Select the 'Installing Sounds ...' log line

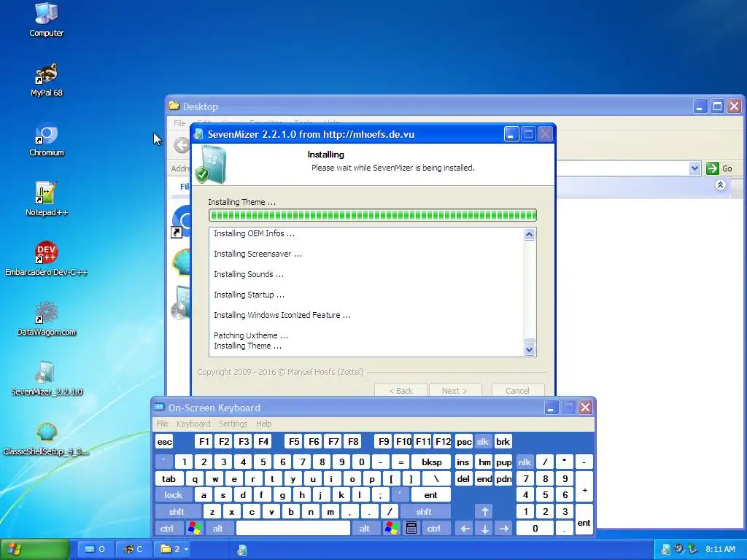tap(248, 274)
